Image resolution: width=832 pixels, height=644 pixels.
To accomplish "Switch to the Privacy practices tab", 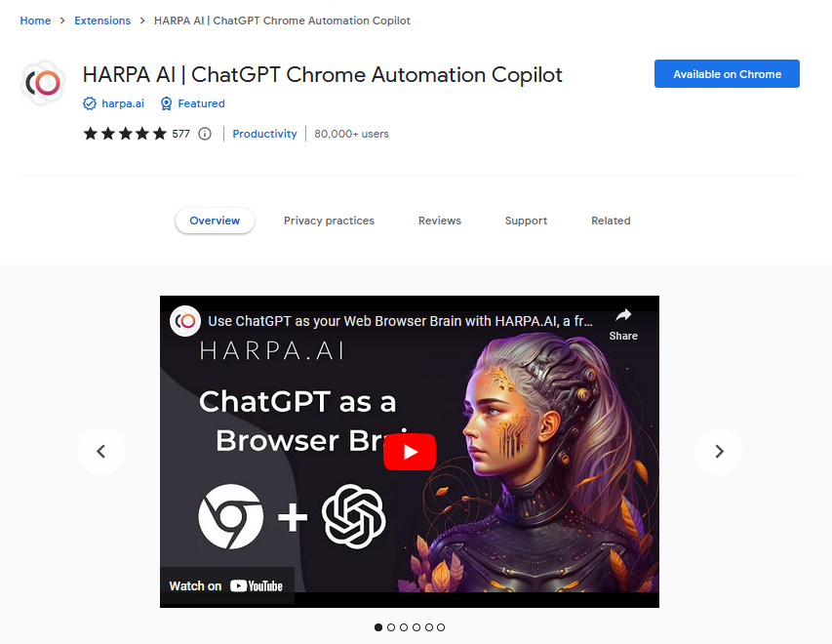I will click(329, 221).
